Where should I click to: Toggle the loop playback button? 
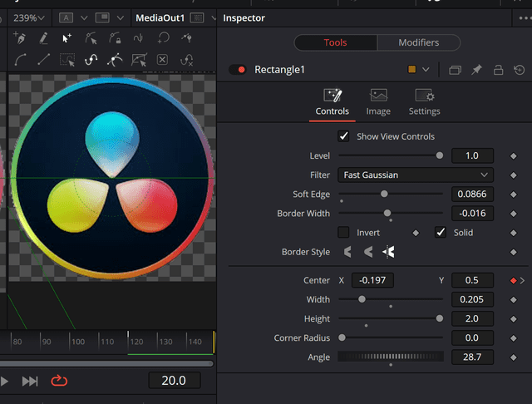point(59,381)
